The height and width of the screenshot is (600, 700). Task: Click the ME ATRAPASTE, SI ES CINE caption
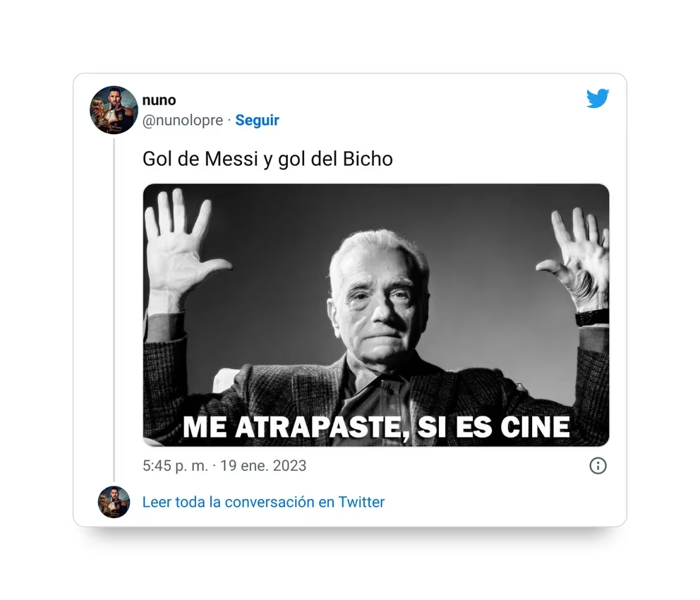tap(376, 427)
